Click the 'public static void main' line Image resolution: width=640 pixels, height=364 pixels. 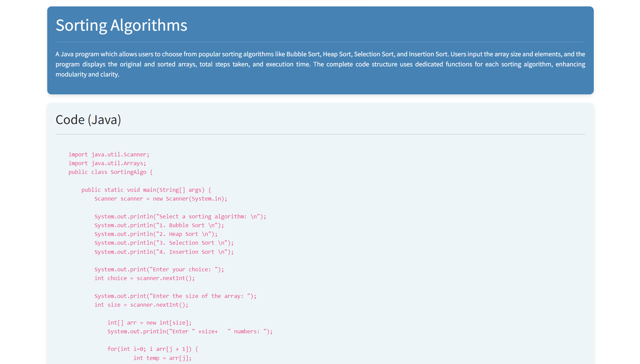146,190
